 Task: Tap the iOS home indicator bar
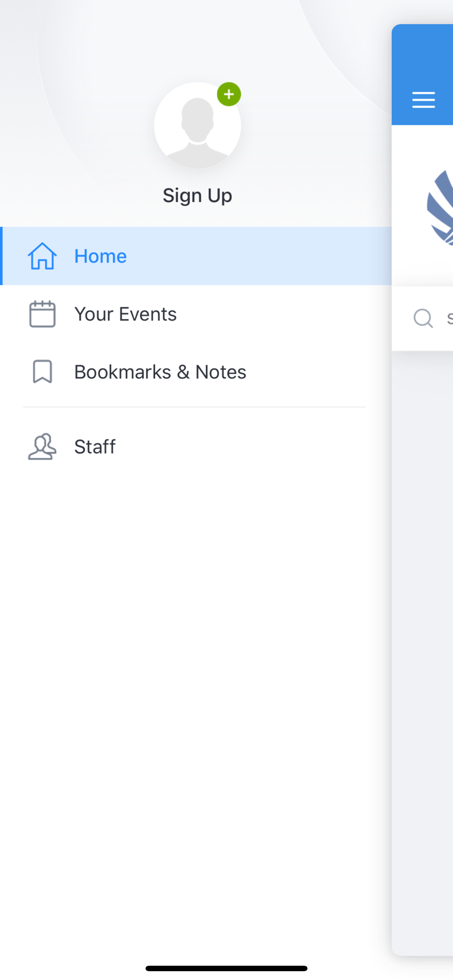[226, 968]
